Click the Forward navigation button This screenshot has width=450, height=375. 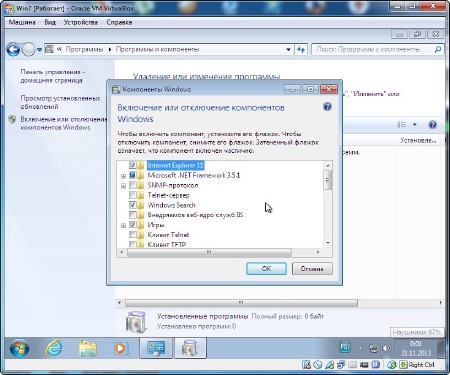pos(28,50)
